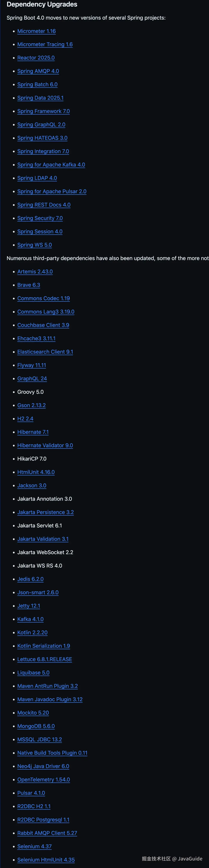
Task: Click Spring for Apache Kafka 4.0
Action: [51, 165]
